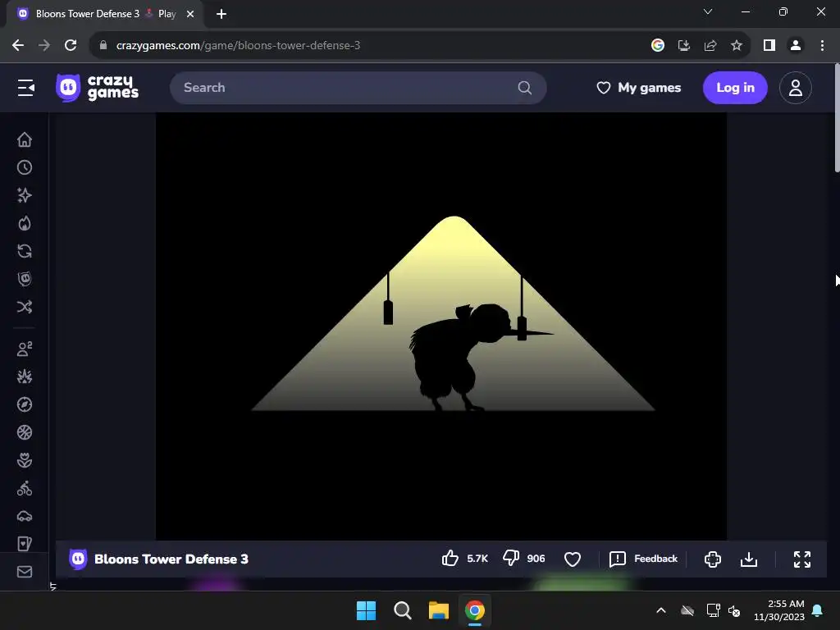
Task: Add game to favorites with heart icon
Action: click(x=572, y=559)
